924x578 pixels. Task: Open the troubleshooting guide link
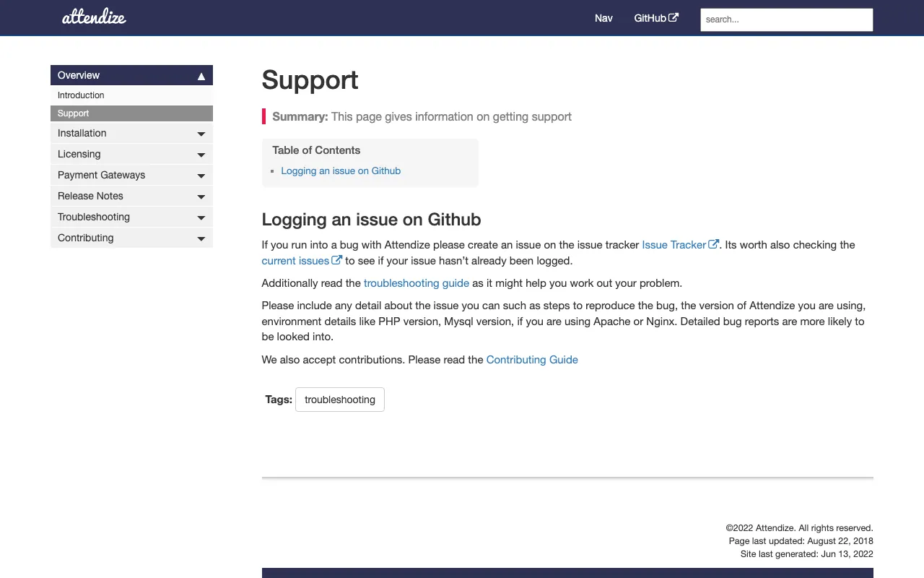[x=417, y=283]
